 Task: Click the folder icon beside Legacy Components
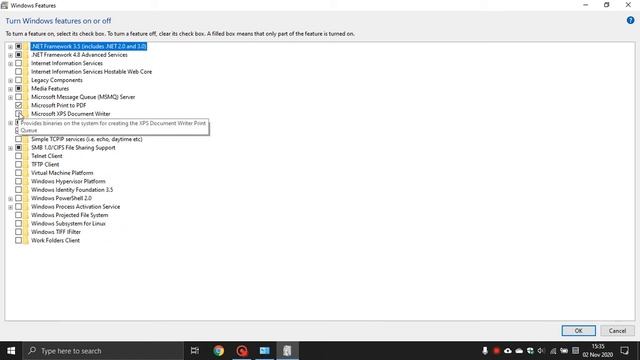pos(26,80)
